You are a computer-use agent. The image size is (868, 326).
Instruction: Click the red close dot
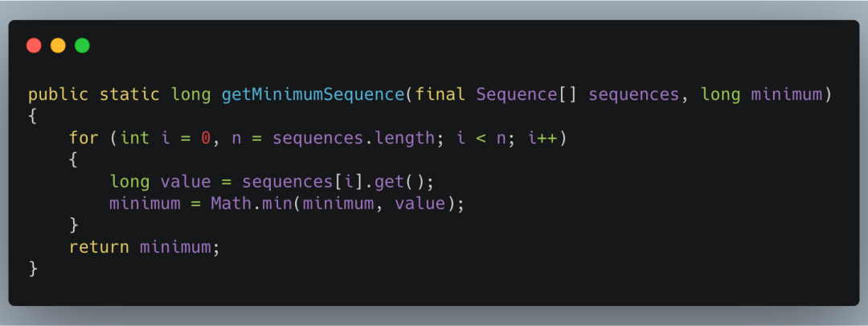[x=34, y=45]
